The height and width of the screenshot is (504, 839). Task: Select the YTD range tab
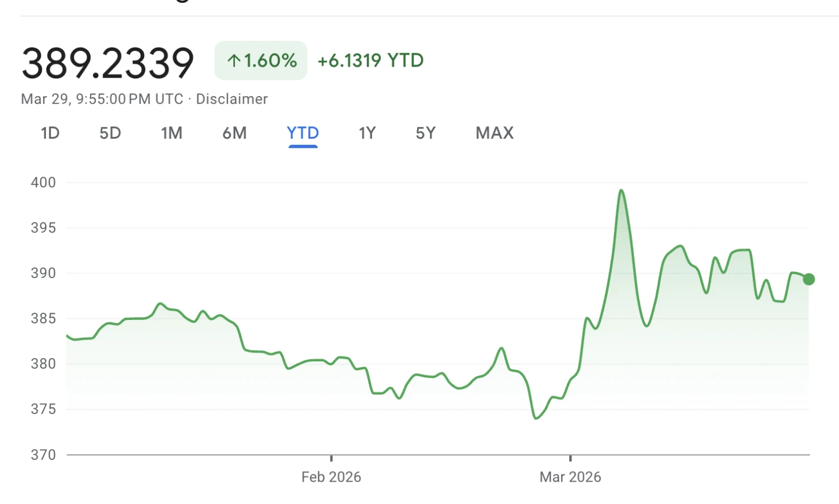(x=303, y=133)
